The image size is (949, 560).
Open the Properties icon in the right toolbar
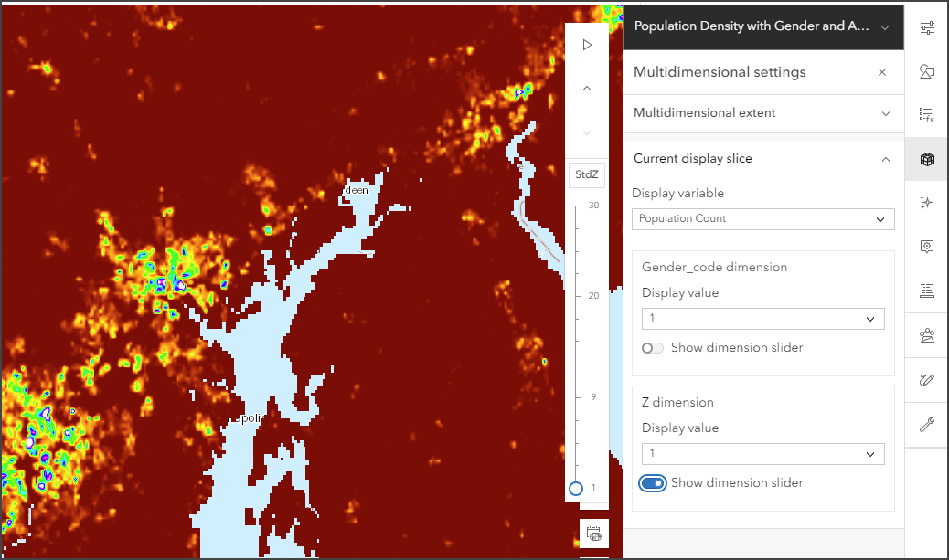tap(927, 27)
